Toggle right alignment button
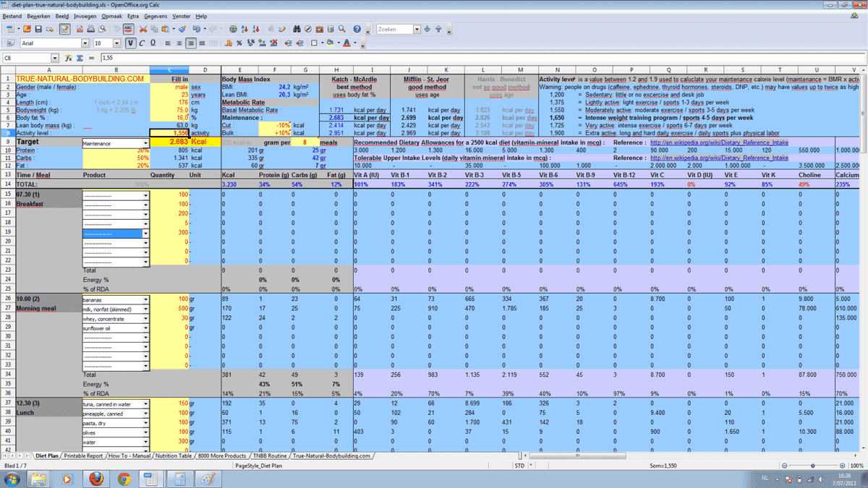This screenshot has width=868, height=488. (191, 43)
